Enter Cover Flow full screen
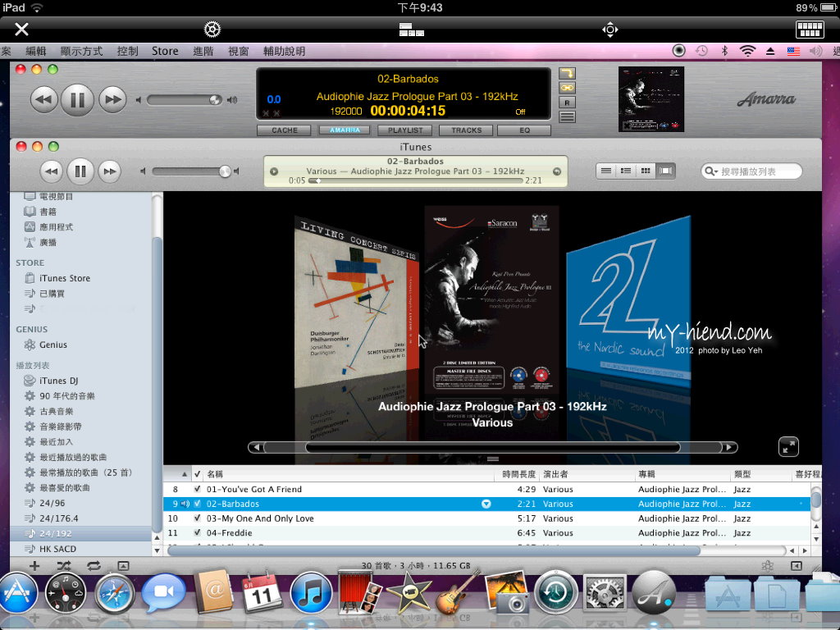 tap(788, 447)
